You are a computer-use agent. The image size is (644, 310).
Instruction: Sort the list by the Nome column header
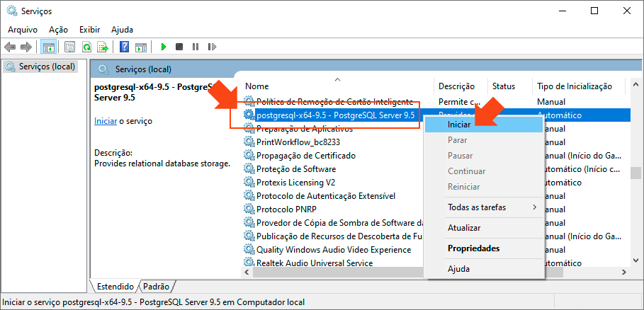pyautogui.click(x=257, y=86)
